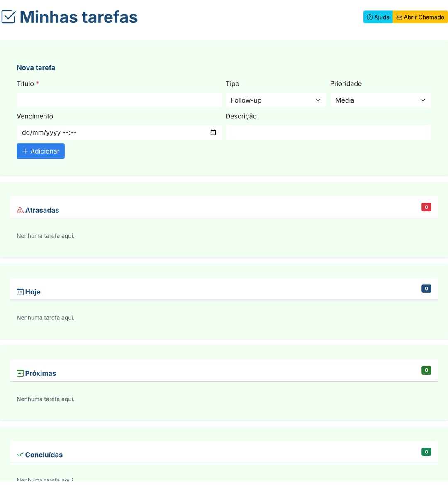Click the Abrir Chamado button

(420, 17)
